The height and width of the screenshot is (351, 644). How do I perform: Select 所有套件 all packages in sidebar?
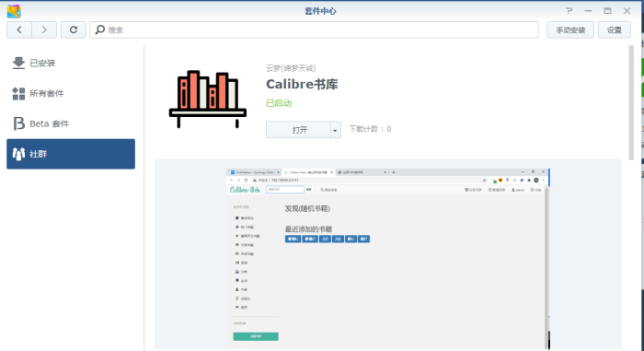coord(71,93)
